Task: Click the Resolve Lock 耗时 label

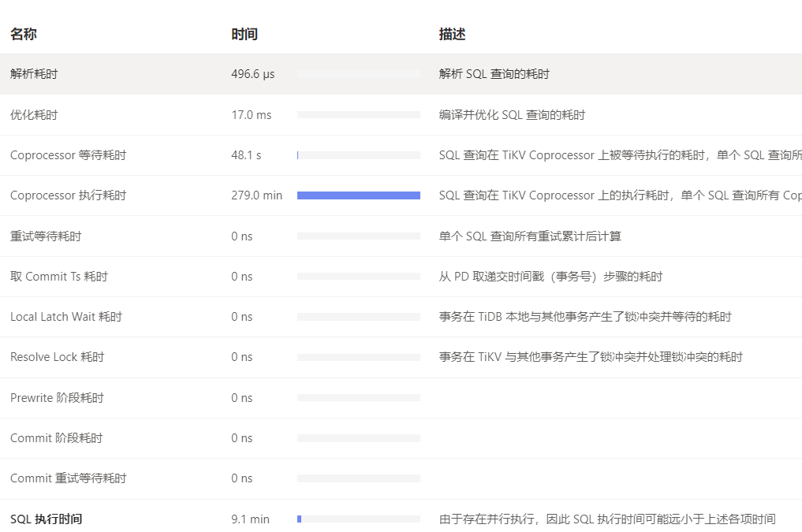Action: [x=57, y=357]
